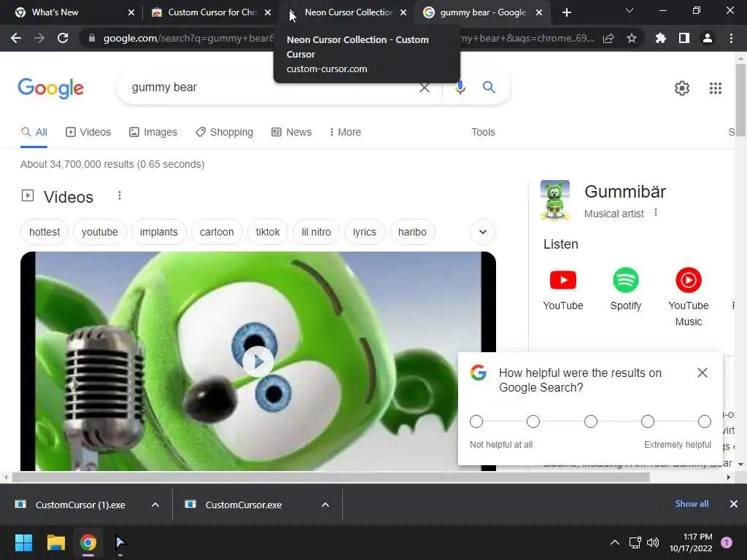Open the Images search filter
This screenshot has height=560, width=747.
point(153,132)
